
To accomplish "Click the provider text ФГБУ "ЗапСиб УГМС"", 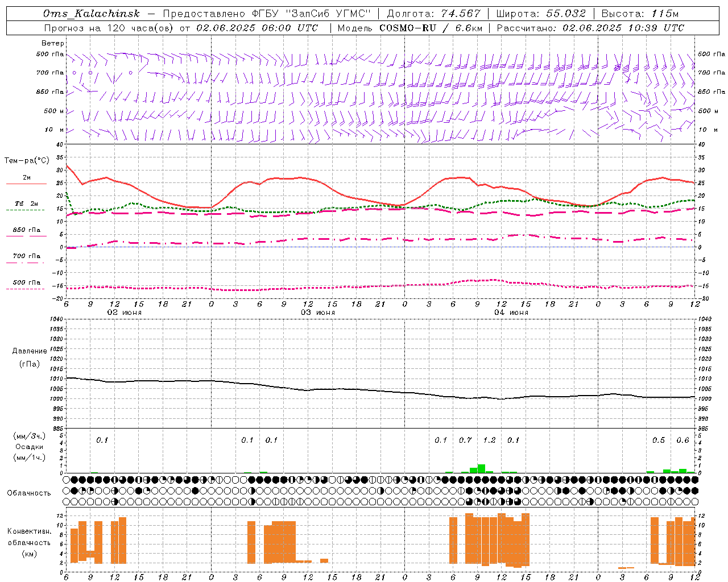I will 311,14.
